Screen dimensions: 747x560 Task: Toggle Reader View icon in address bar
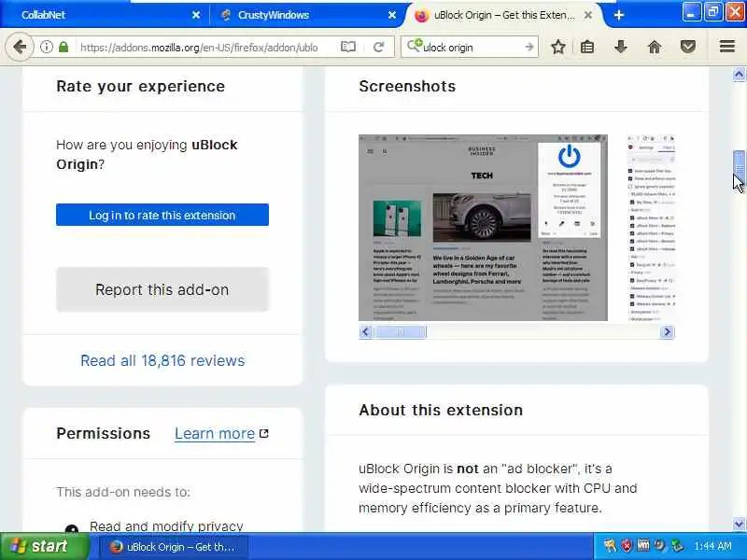pos(348,47)
